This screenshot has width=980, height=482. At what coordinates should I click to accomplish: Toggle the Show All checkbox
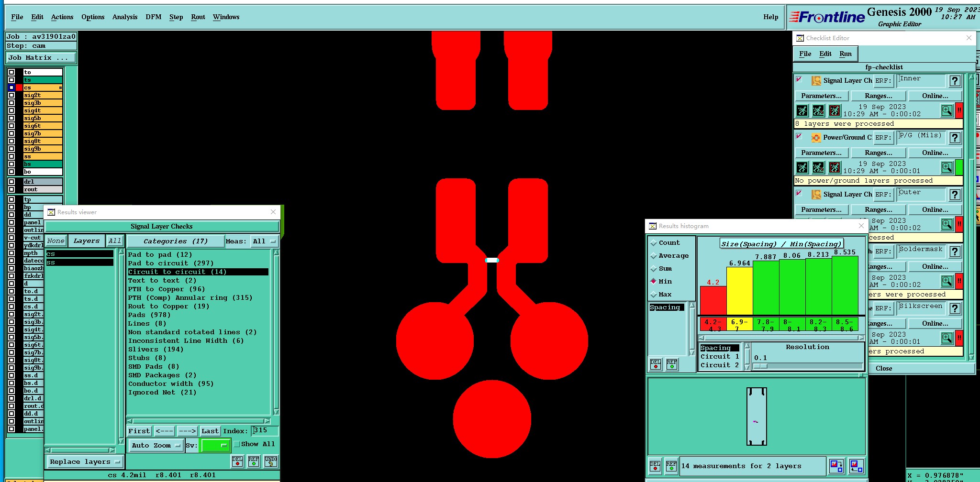coord(237,444)
